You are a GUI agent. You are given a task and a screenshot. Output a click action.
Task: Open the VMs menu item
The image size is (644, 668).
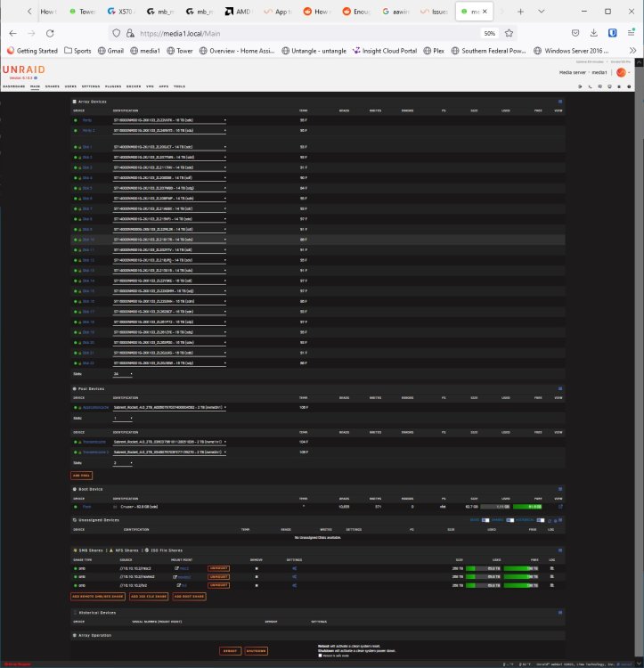click(x=150, y=86)
